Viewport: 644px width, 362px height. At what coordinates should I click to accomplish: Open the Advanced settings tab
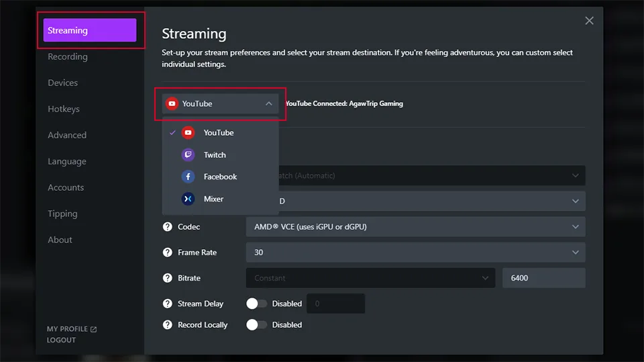67,135
